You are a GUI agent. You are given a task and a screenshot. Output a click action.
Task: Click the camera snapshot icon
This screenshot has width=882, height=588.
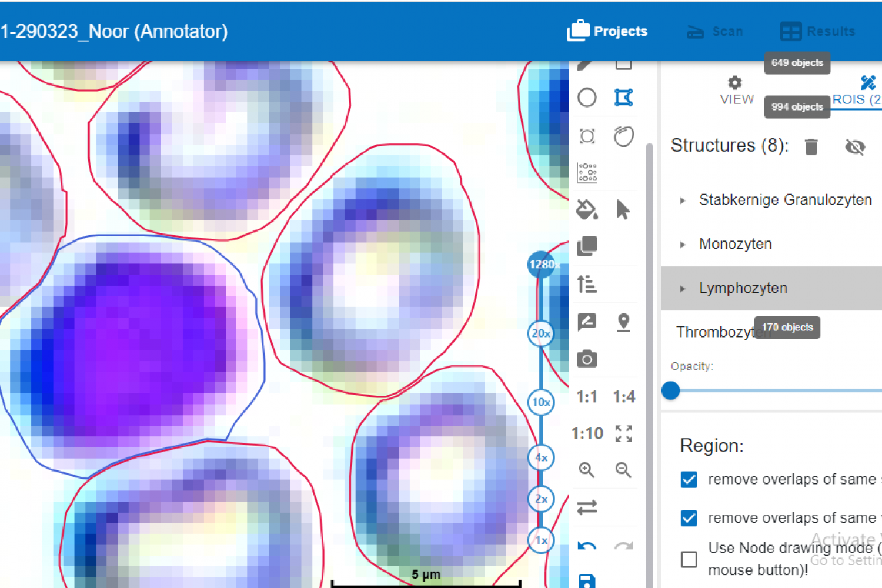(x=587, y=359)
